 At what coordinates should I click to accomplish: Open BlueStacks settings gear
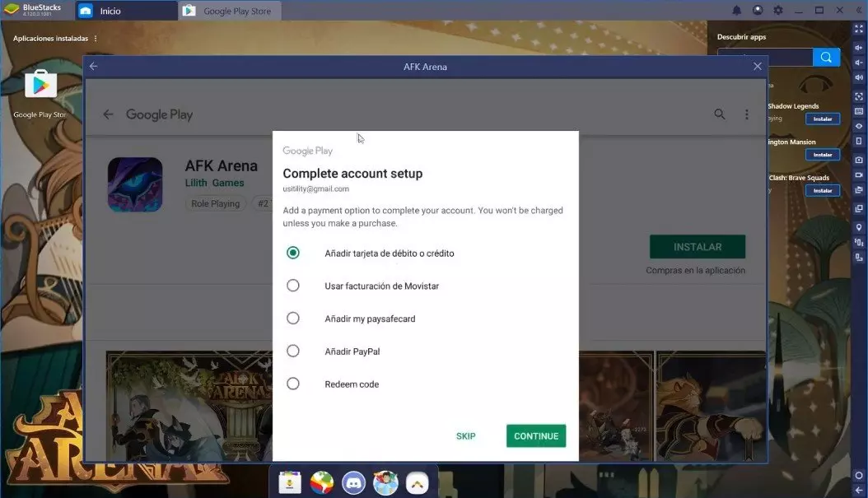[x=777, y=11]
